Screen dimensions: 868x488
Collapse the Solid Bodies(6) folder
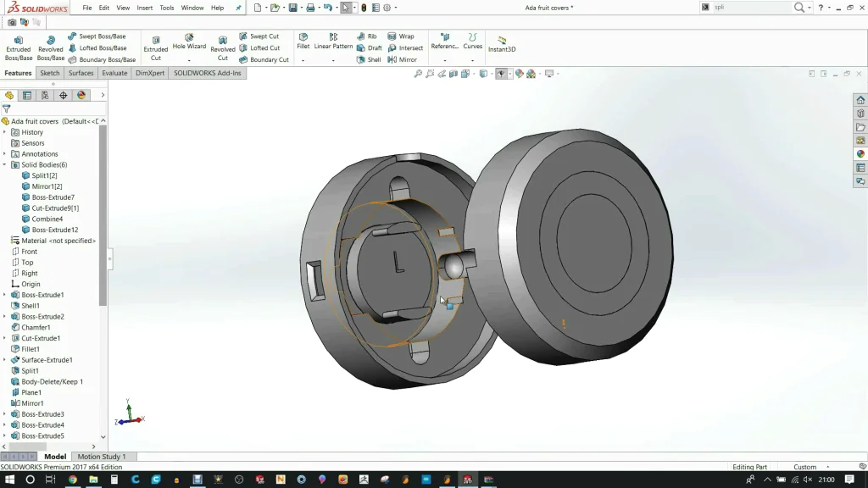tap(4, 165)
